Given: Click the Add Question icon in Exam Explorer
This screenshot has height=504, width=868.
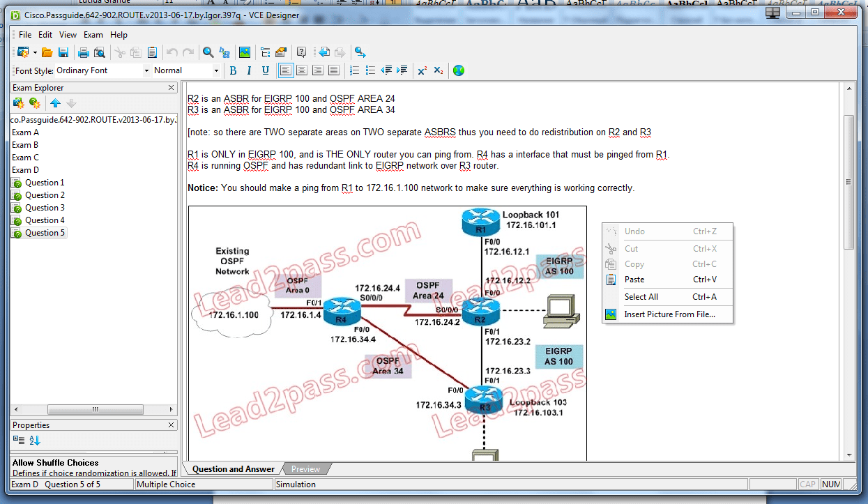Looking at the screenshot, I should tap(34, 103).
